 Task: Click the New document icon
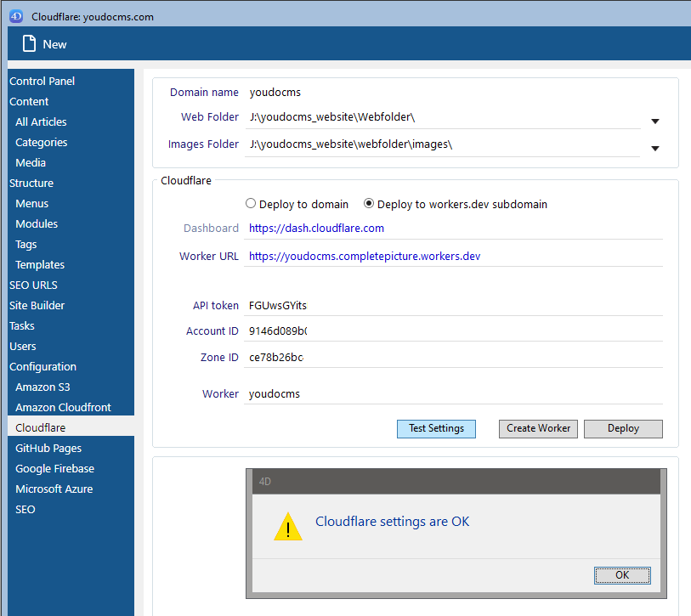tap(29, 43)
